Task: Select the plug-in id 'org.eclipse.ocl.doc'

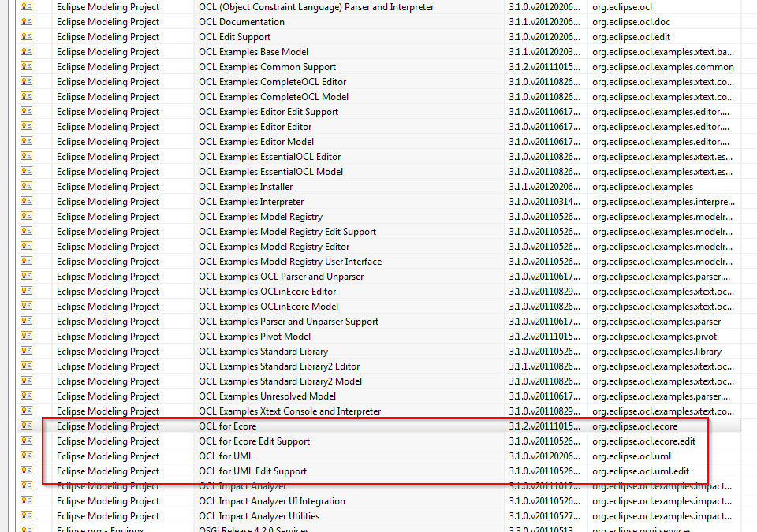Action: pos(631,22)
